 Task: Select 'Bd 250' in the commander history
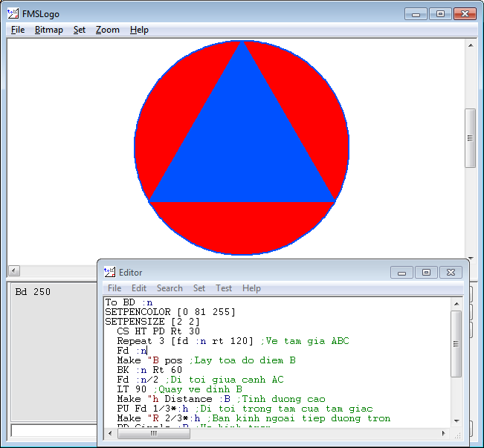pos(33,291)
